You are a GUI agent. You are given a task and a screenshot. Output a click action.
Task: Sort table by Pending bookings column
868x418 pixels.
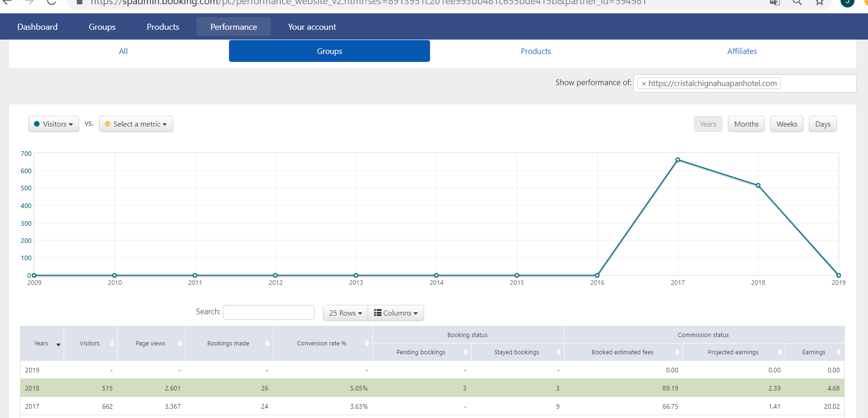422,352
